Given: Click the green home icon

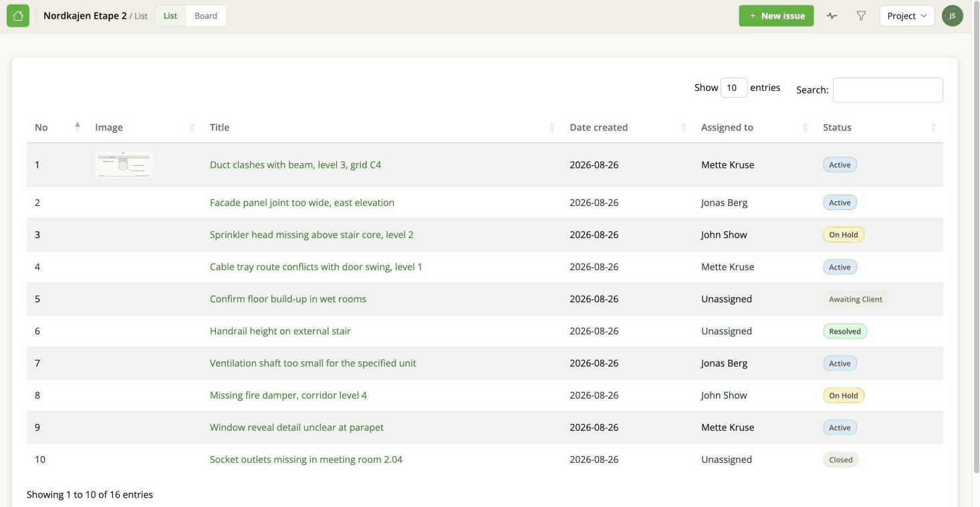Looking at the screenshot, I should [18, 16].
